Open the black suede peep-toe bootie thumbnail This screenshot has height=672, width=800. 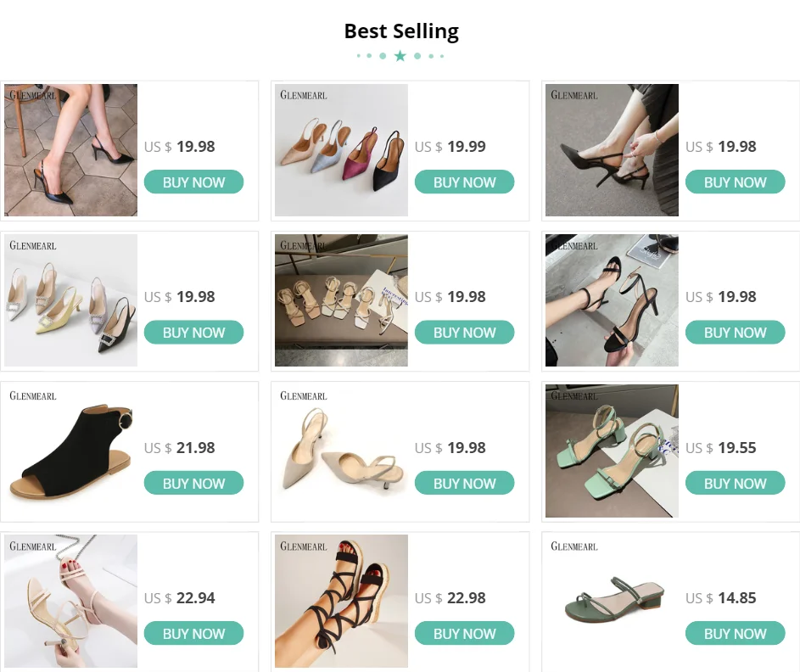[x=70, y=451]
